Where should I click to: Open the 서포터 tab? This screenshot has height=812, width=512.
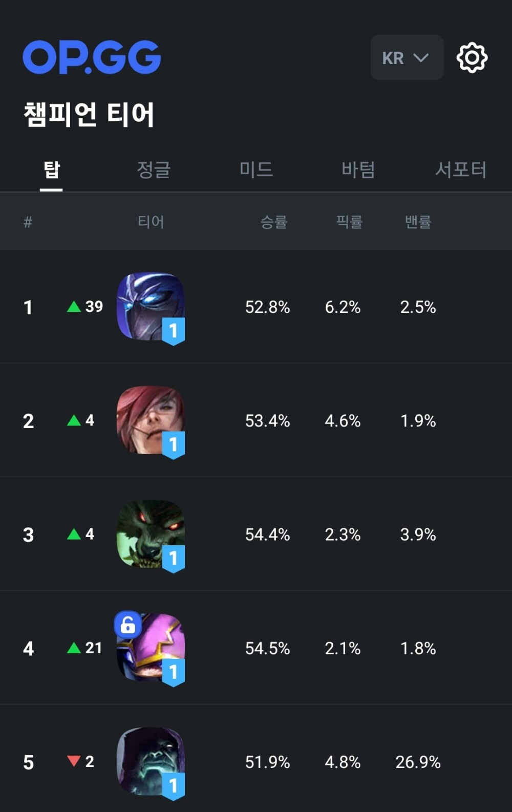click(x=460, y=170)
